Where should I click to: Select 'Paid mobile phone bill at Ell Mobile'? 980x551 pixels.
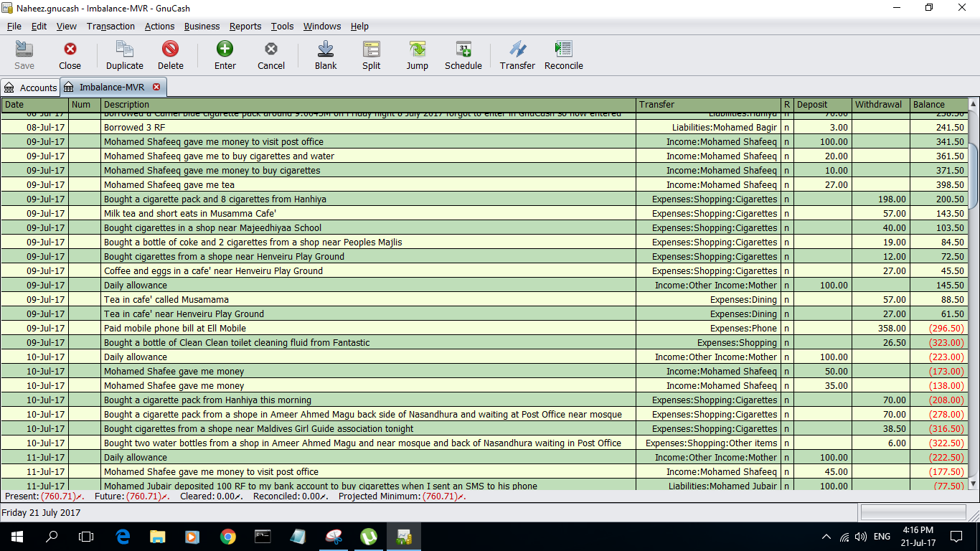click(x=368, y=329)
